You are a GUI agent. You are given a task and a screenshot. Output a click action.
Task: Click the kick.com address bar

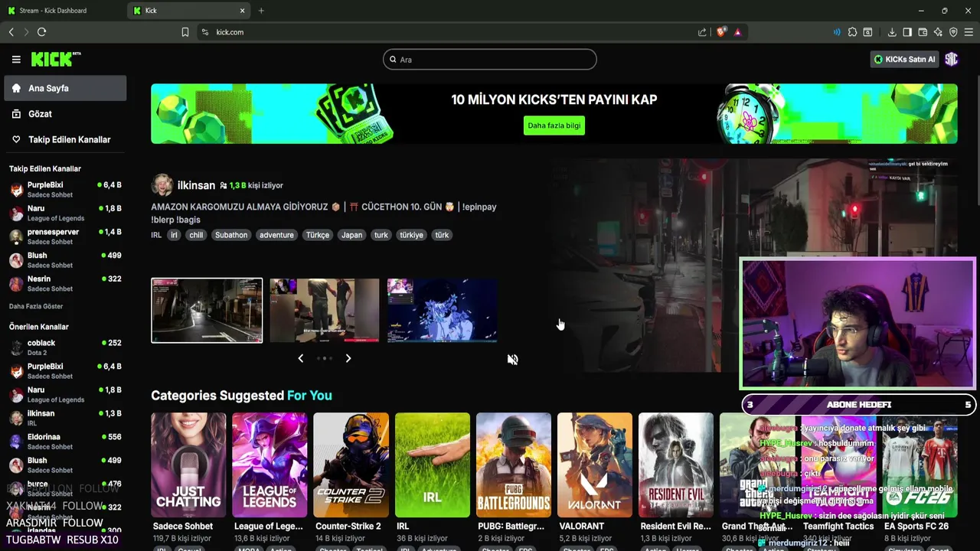click(x=452, y=32)
